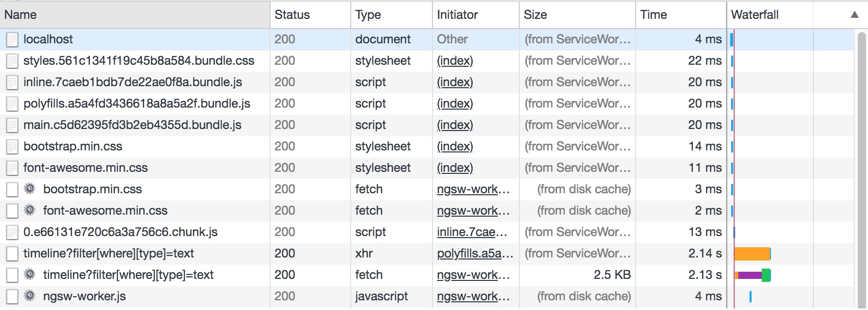This screenshot has width=868, height=310.
Task: Click the blank file icon on the timeline xhr row
Action: click(x=12, y=254)
